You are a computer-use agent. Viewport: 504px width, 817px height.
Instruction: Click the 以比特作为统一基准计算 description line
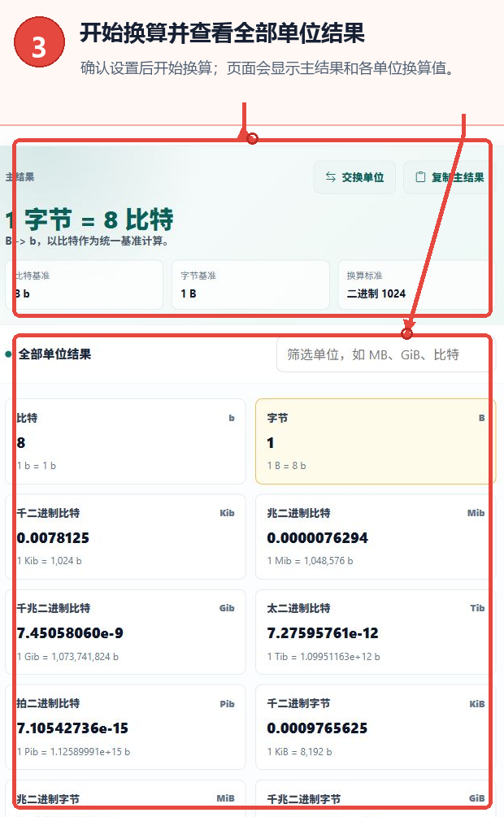pyautogui.click(x=87, y=241)
